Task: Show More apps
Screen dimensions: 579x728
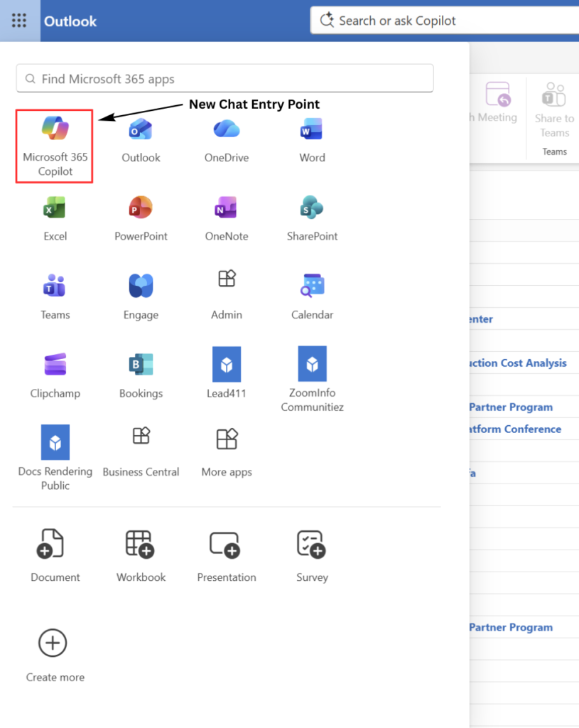Action: tap(227, 453)
